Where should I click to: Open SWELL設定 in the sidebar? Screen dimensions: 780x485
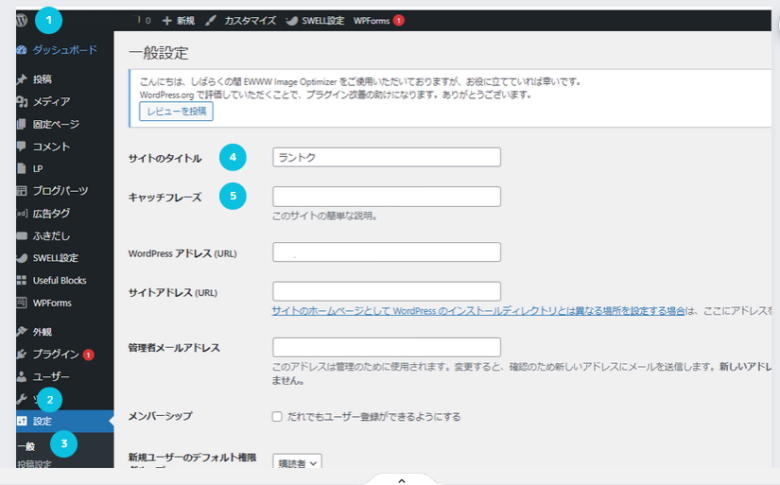click(56, 258)
